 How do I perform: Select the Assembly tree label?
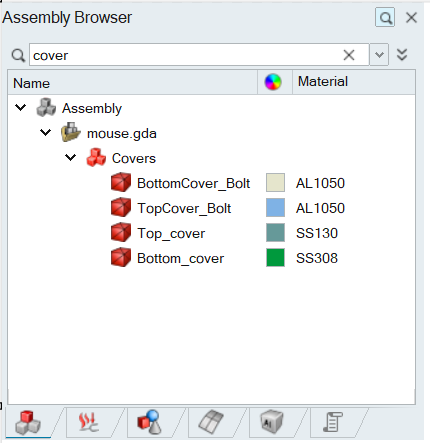[92, 109]
